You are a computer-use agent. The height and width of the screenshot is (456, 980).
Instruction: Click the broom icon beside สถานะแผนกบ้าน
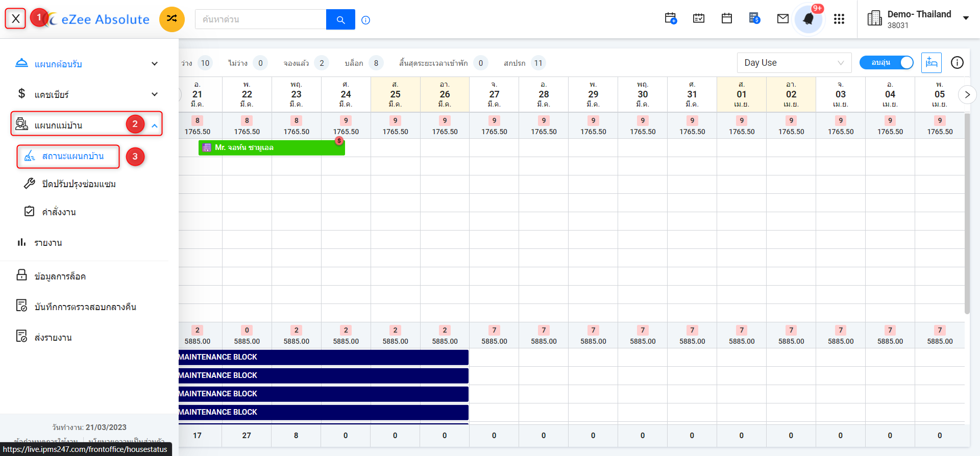tap(30, 156)
